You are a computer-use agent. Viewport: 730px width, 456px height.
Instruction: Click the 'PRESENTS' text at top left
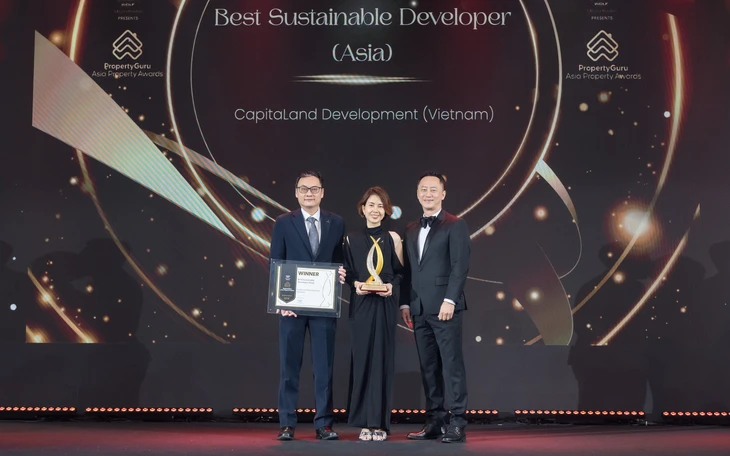[x=127, y=18]
